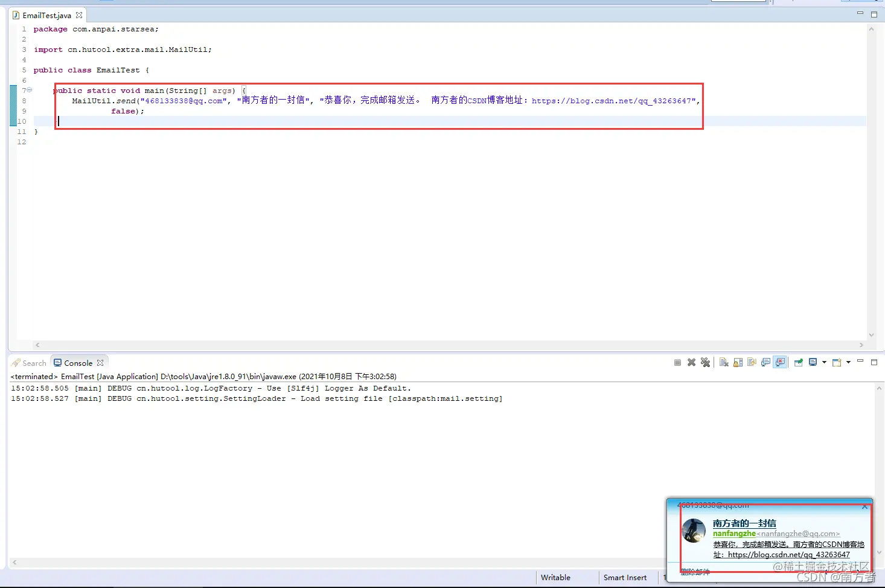
Task: Open the Display Selected Console dropdown arrow
Action: (824, 362)
